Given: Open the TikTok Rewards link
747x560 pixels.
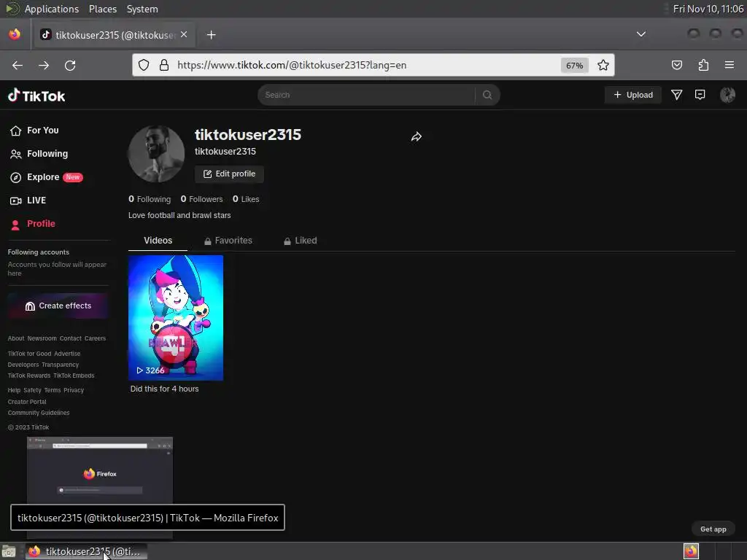Looking at the screenshot, I should click(x=29, y=376).
